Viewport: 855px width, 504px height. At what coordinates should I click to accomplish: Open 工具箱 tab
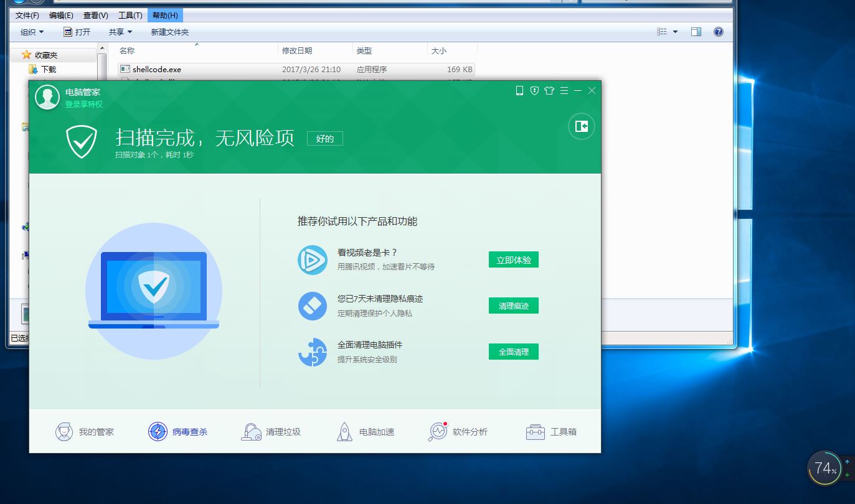point(551,432)
